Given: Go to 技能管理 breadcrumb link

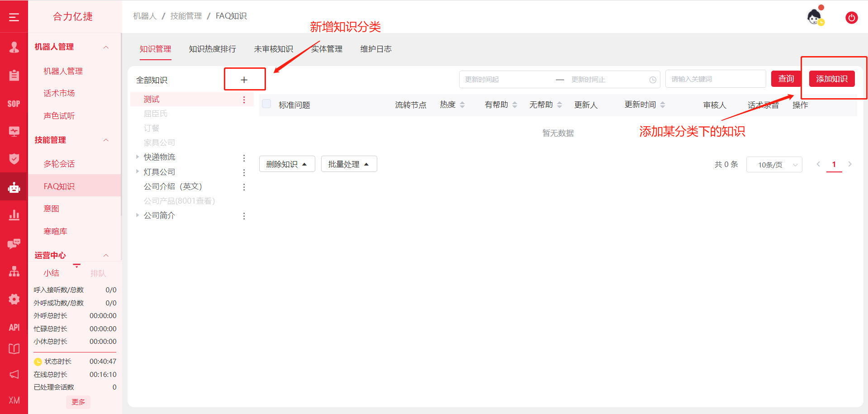Looking at the screenshot, I should [186, 16].
